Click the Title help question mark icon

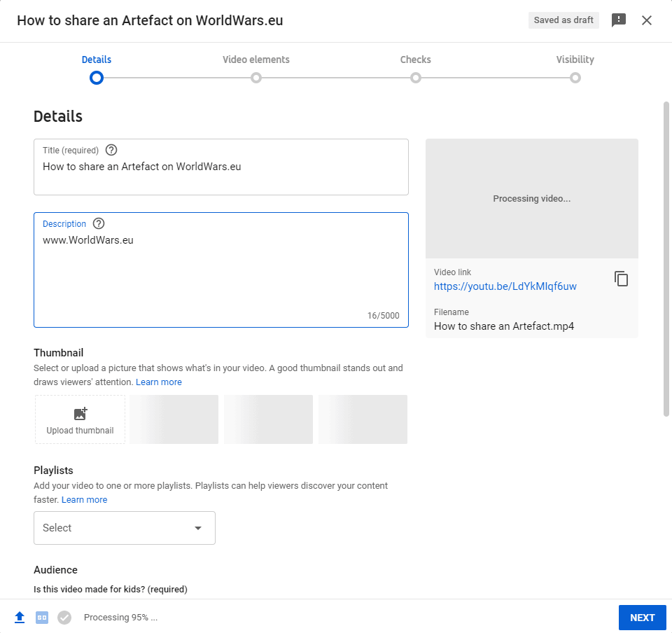(x=111, y=150)
